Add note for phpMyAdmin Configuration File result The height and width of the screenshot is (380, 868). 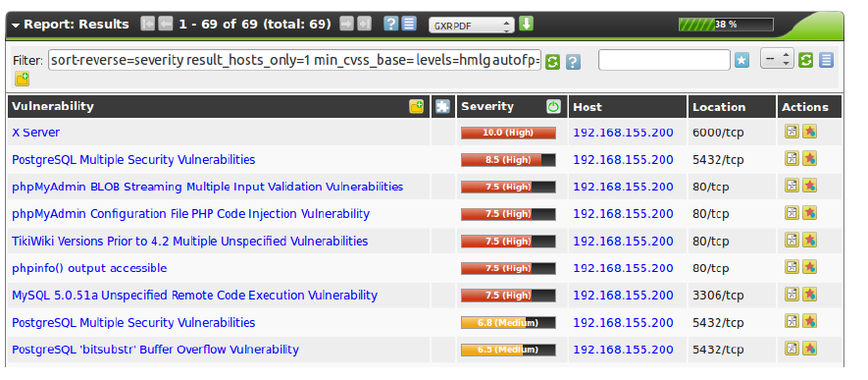(x=792, y=213)
